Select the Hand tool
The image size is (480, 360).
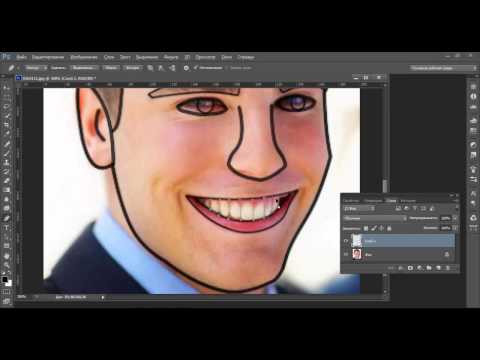tap(6, 256)
